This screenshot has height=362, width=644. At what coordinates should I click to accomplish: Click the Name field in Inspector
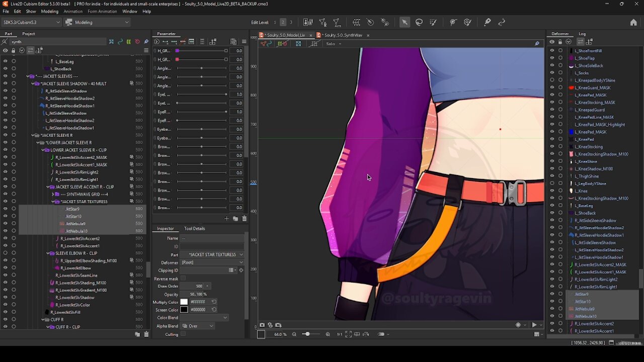(x=212, y=238)
